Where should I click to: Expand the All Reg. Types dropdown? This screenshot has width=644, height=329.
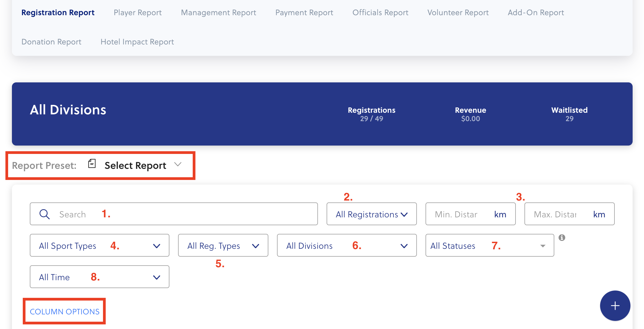tap(223, 246)
